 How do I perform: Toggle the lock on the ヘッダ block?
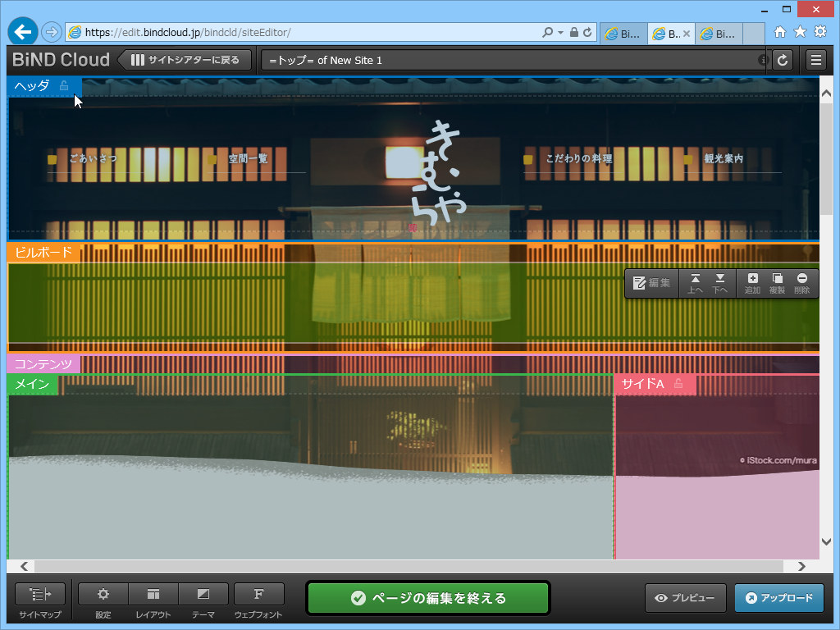pyautogui.click(x=64, y=85)
